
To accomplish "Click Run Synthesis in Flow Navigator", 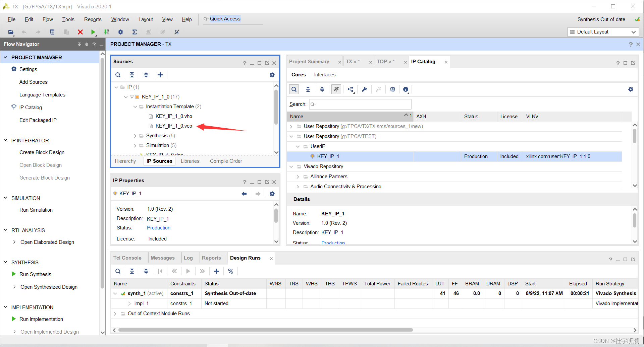I will coord(35,274).
